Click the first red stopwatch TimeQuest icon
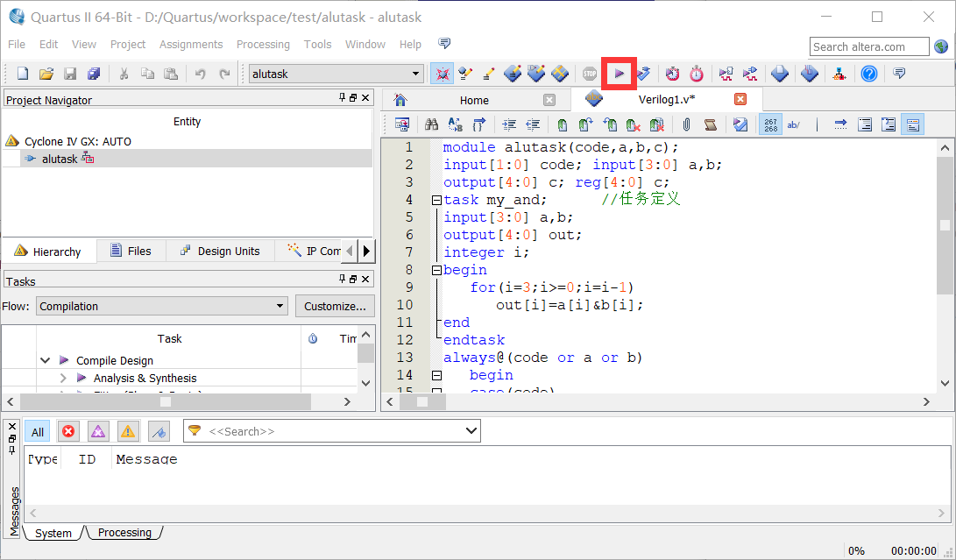The width and height of the screenshot is (956, 560). [x=672, y=74]
